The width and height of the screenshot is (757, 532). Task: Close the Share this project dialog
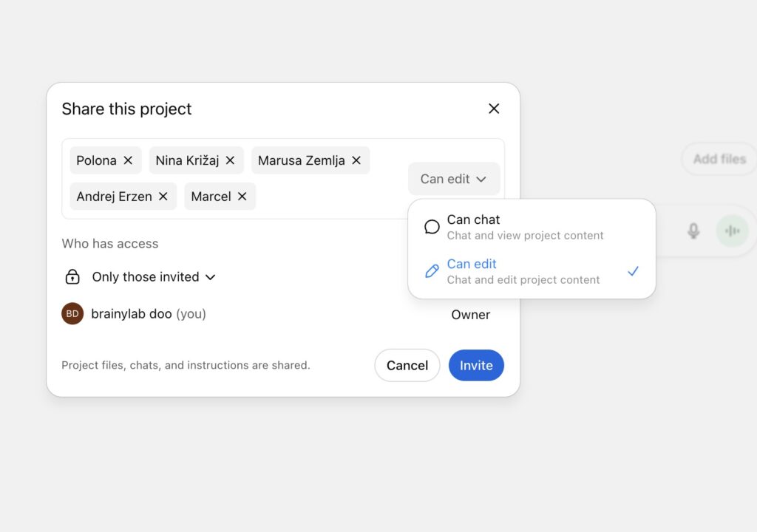(494, 109)
